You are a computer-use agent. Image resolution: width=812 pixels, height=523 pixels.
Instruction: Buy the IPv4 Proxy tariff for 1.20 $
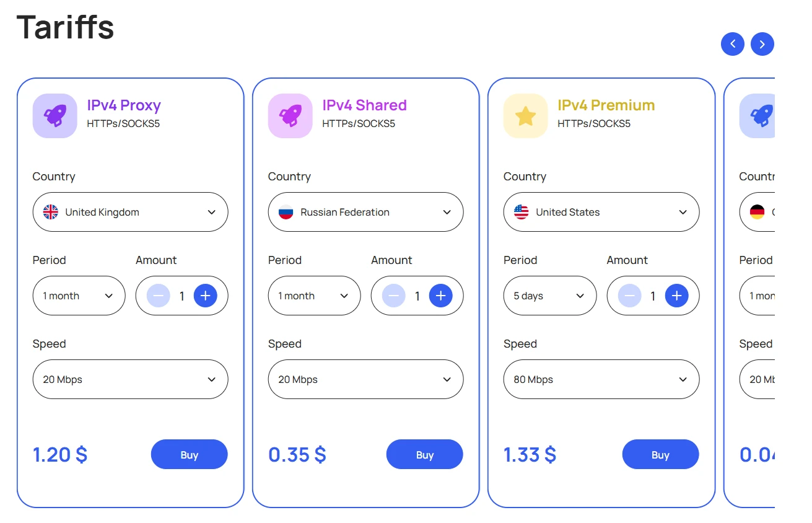pos(190,454)
